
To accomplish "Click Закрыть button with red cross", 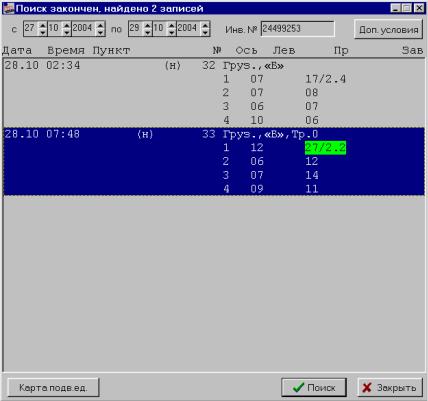I will [x=390, y=387].
